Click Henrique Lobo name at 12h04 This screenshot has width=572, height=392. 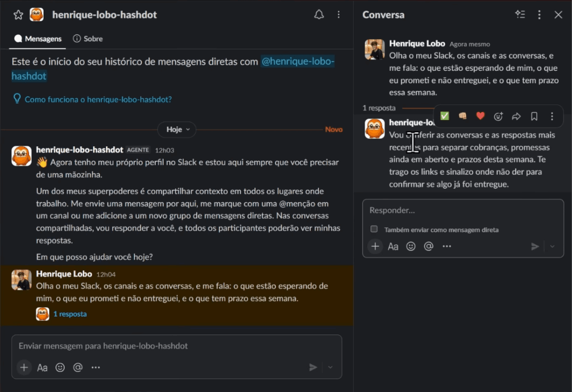tap(64, 274)
